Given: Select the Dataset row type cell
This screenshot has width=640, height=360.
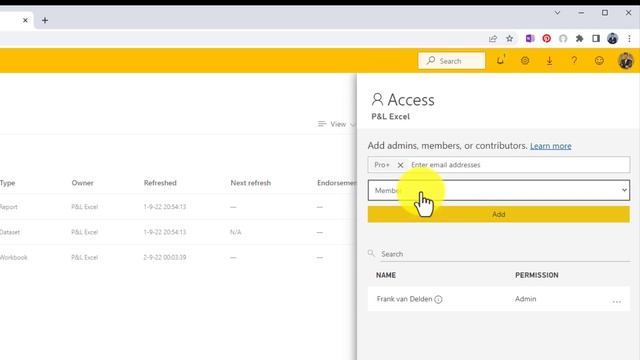Looking at the screenshot, I should [x=10, y=232].
